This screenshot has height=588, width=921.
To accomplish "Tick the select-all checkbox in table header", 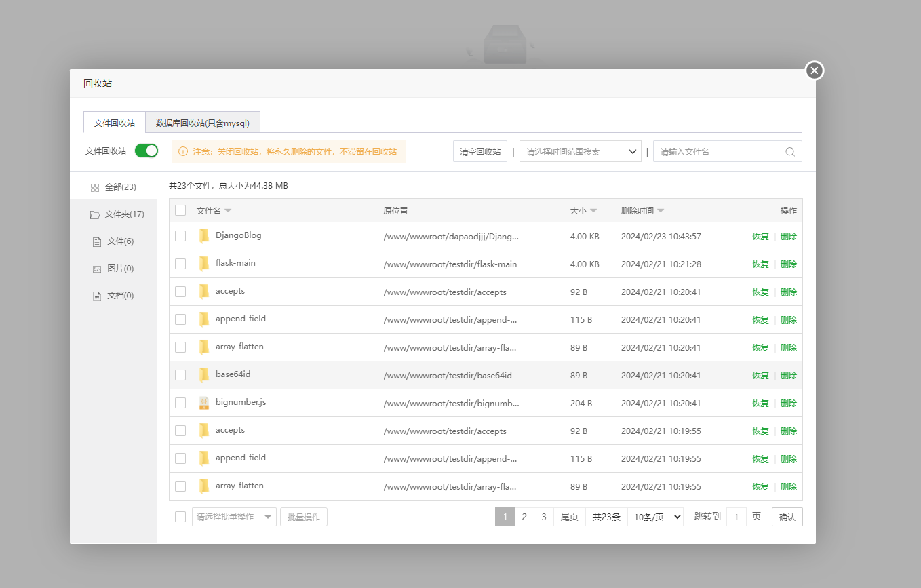I will (x=180, y=210).
